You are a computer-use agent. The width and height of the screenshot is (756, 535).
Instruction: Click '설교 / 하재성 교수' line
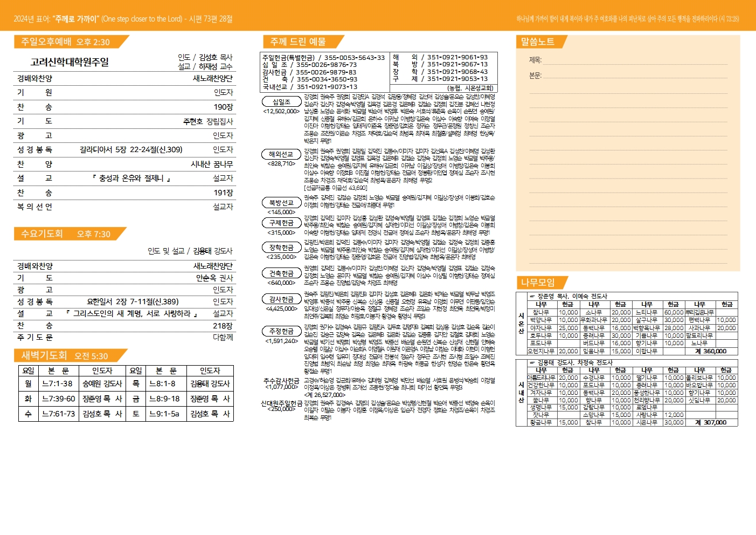point(205,66)
